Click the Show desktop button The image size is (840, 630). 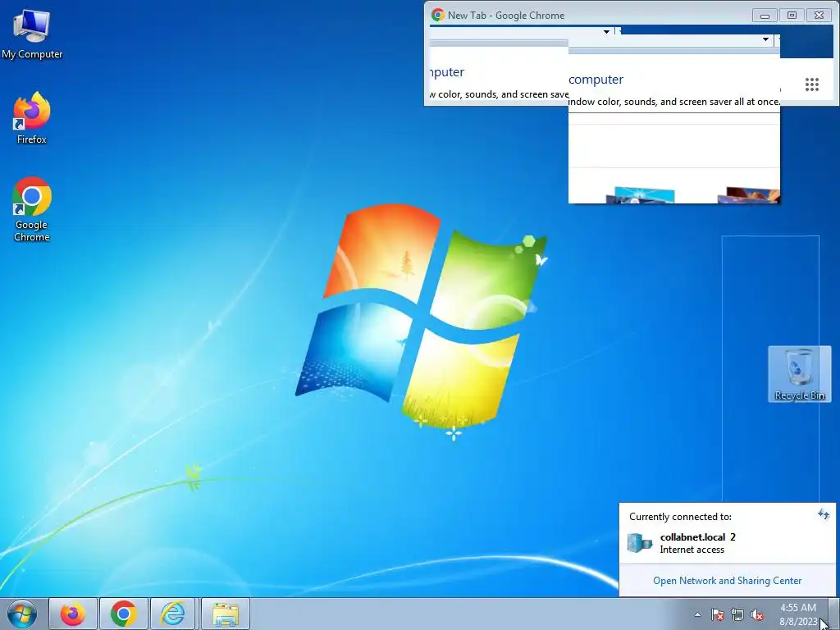click(834, 614)
